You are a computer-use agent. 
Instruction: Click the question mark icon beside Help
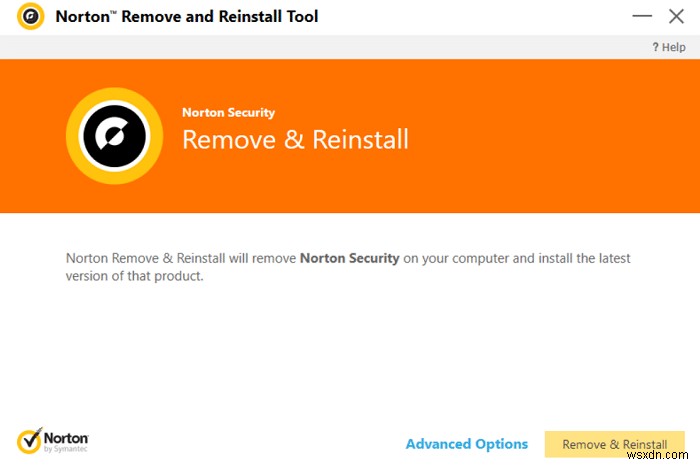656,47
